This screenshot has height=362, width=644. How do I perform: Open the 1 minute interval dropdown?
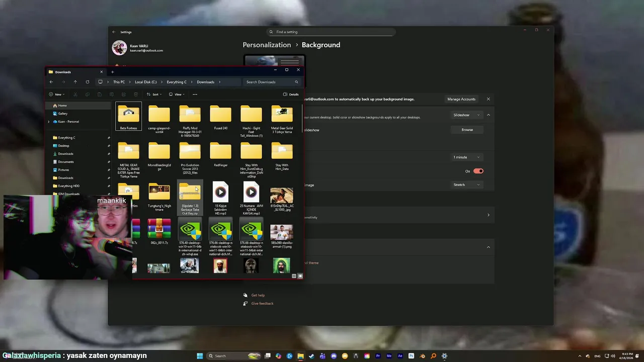click(x=466, y=157)
